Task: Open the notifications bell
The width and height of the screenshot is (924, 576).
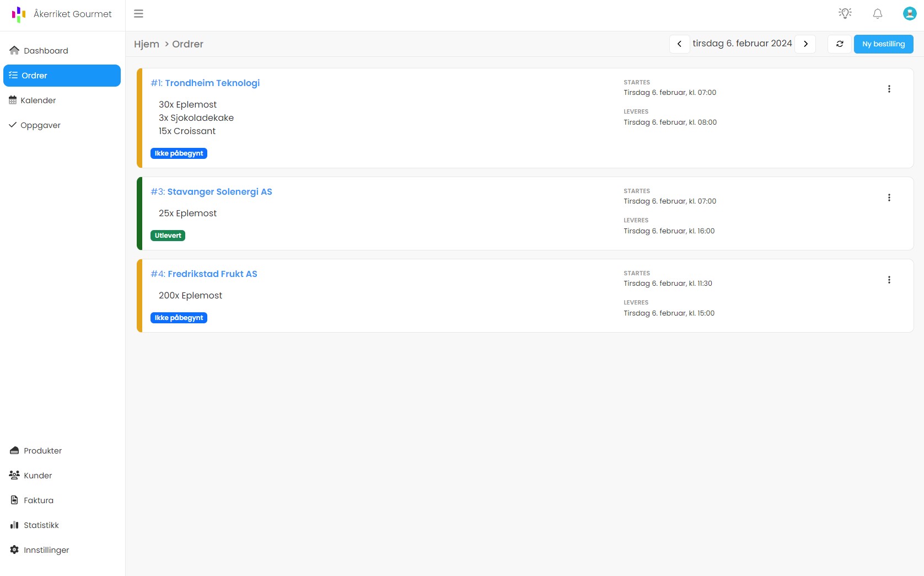Action: coord(877,14)
